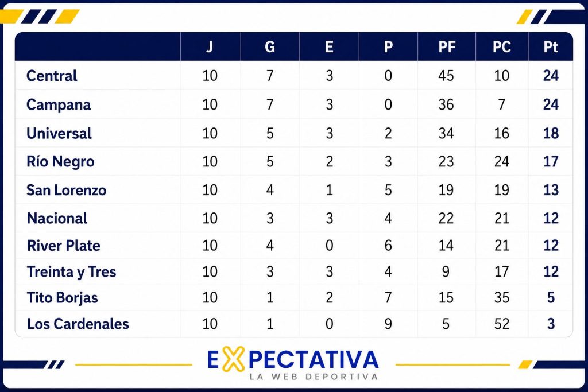Screen dimensions: 588x392
Task: Select the PF column header
Action: [447, 47]
